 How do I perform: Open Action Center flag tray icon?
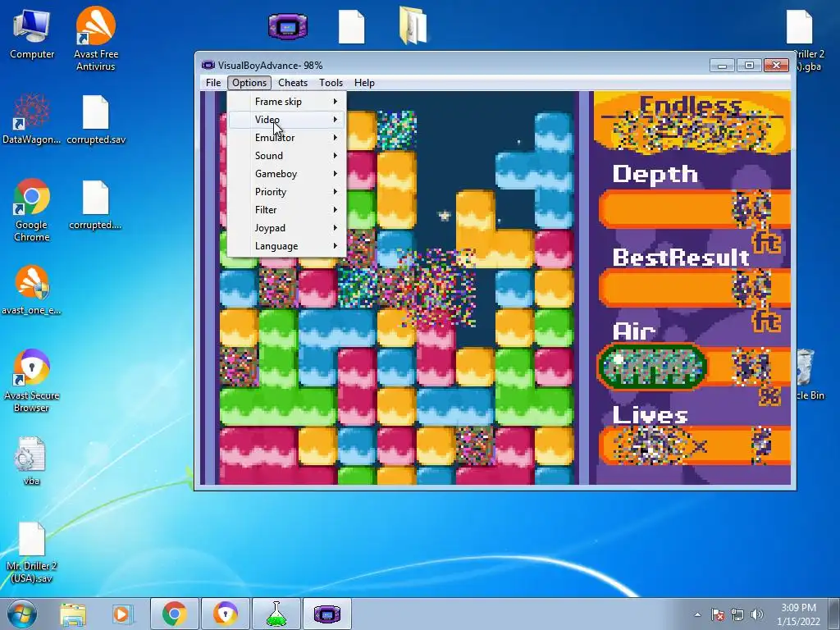point(718,614)
